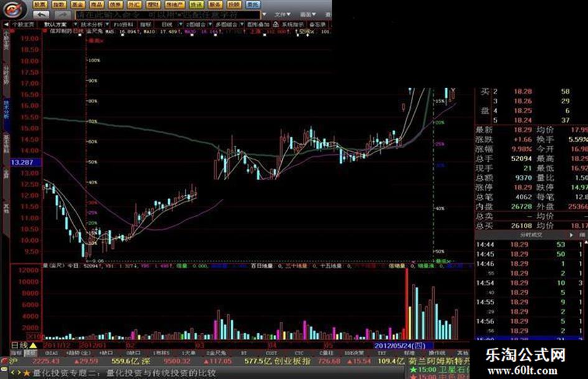Select the 2012/05/24 date marker on the timeline
This screenshot has height=379, width=588.
pos(403,345)
